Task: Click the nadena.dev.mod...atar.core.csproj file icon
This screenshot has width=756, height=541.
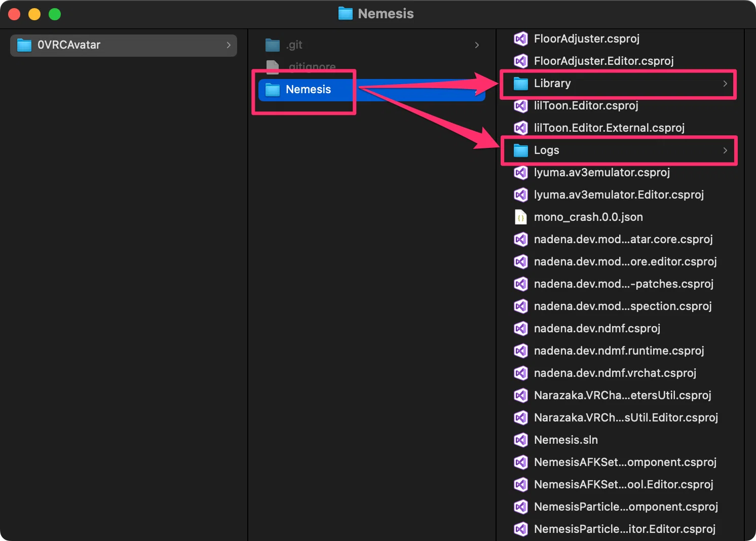Action: tap(521, 239)
